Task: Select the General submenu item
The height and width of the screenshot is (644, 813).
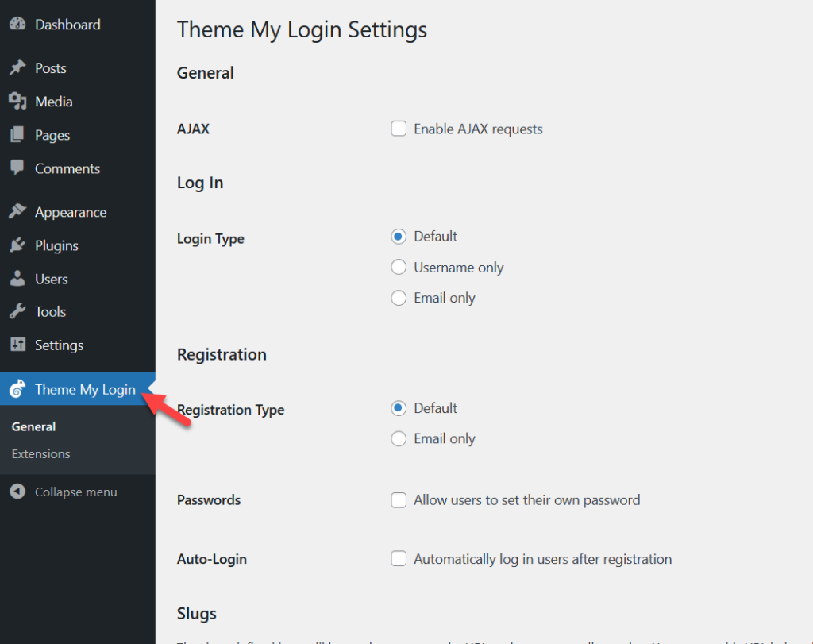Action: (33, 426)
